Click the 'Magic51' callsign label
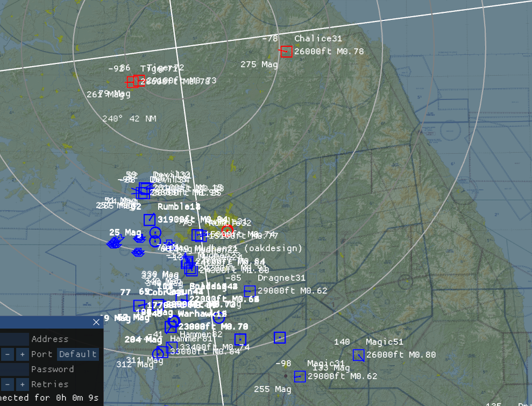This screenshot has width=532, height=406. tap(385, 342)
